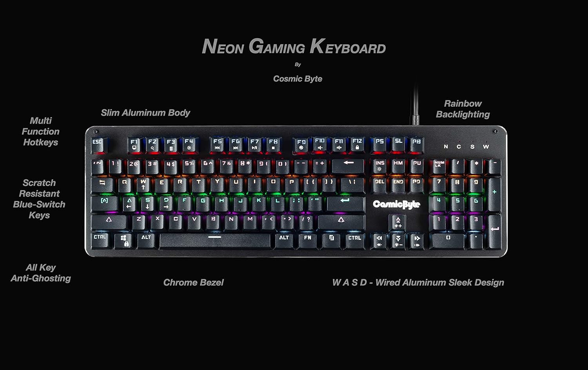Click the right CTRL key

(x=355, y=241)
